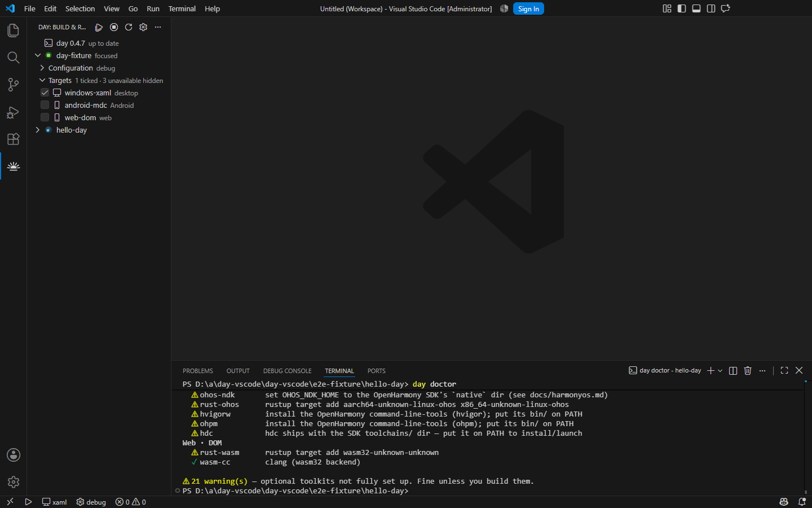
Task: Select the day doctor - hello-day terminal label
Action: [665, 371]
